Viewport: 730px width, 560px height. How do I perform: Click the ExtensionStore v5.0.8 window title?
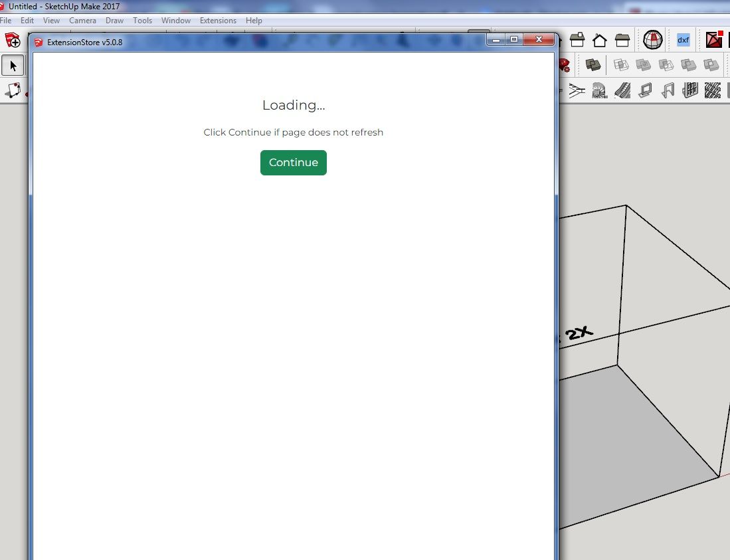pos(85,43)
